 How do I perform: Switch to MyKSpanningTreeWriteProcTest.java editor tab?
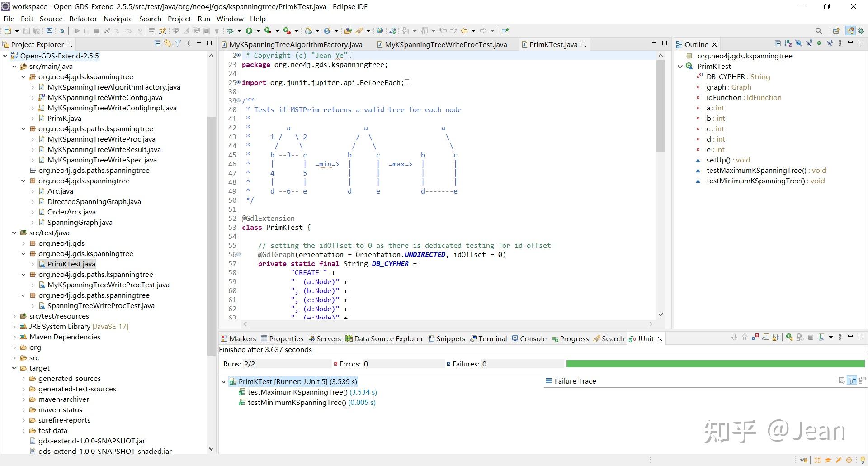[x=445, y=44]
